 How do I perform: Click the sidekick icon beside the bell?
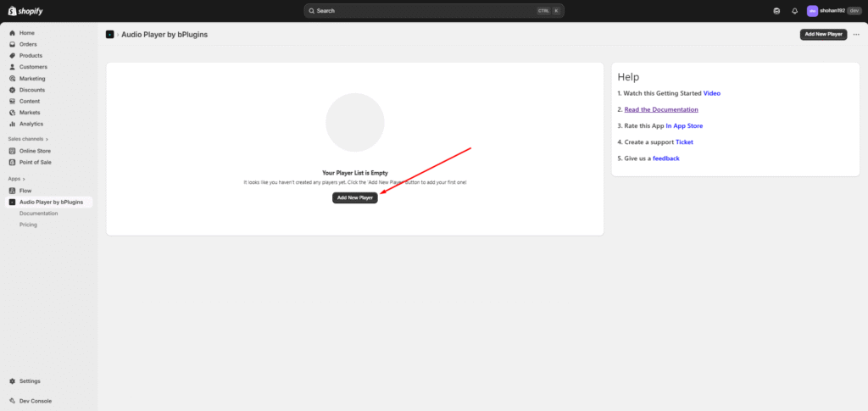click(x=776, y=11)
